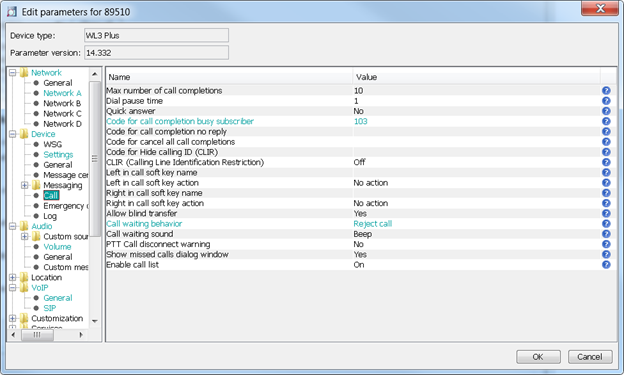Image resolution: width=624 pixels, height=375 pixels.
Task: Show help for CLIR (Calling Line Identification Restriction)
Action: tap(606, 162)
